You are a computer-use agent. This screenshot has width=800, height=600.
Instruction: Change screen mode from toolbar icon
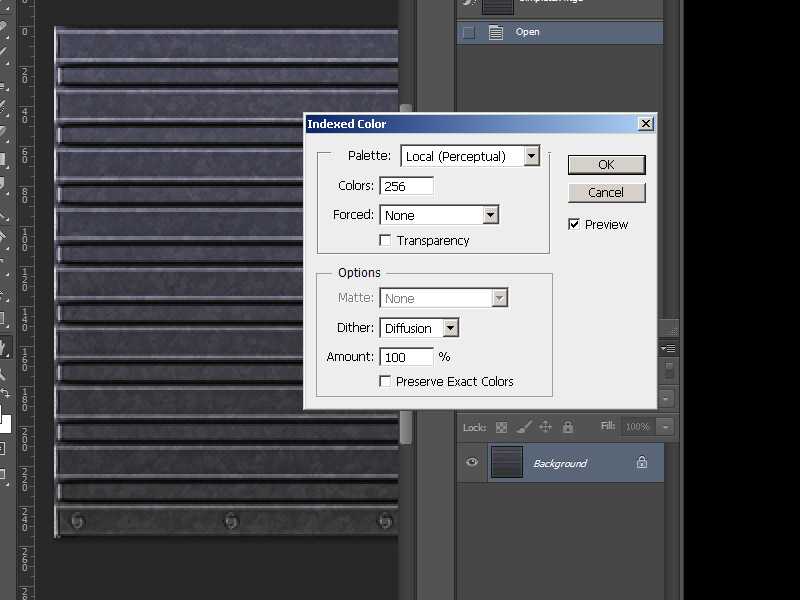tap(3, 474)
